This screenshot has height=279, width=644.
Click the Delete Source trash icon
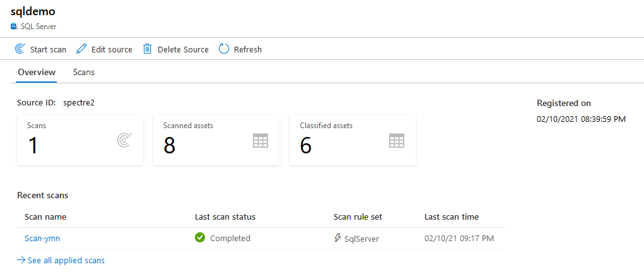148,49
